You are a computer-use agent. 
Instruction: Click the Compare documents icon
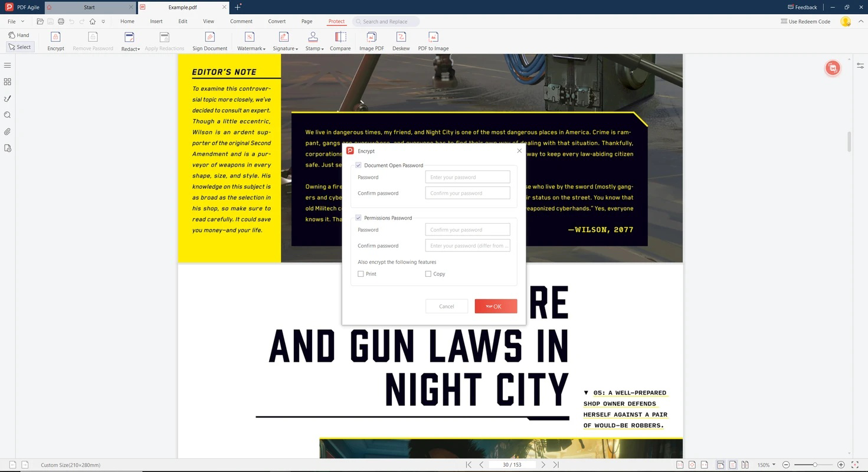340,37
